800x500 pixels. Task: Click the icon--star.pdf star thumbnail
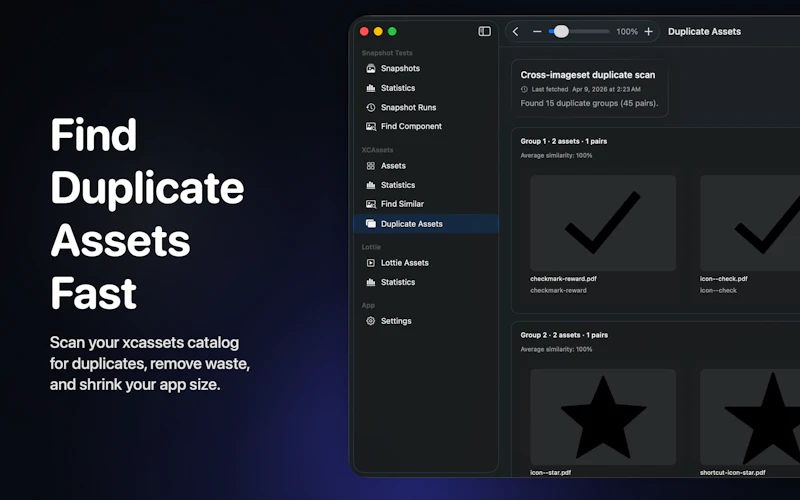click(x=603, y=417)
